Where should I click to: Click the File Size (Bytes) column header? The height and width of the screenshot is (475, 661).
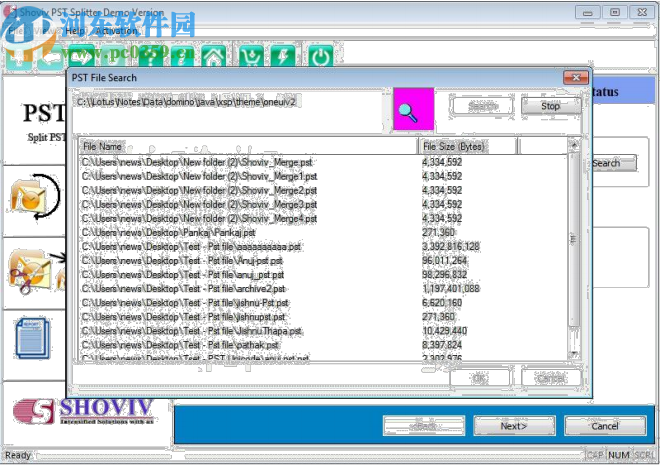click(x=468, y=147)
